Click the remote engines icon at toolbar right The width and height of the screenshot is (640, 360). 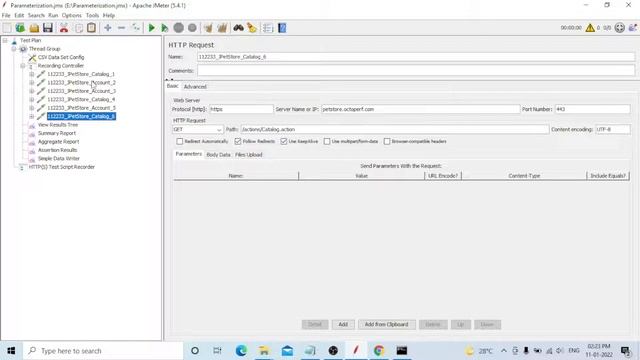point(620,28)
